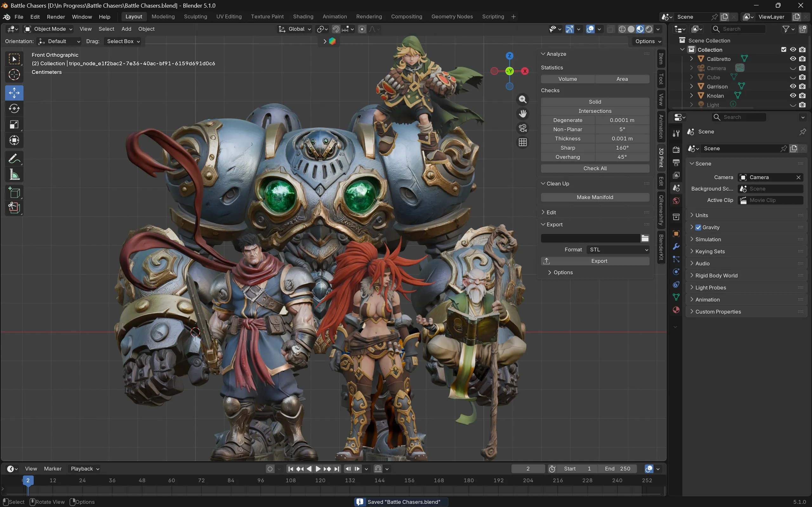Toggle snapping magnet in header
Viewport: 812px width, 507px height.
coord(335,29)
